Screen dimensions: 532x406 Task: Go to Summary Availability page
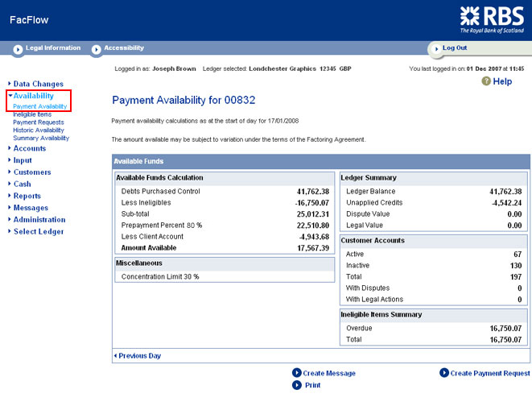pyautogui.click(x=41, y=139)
